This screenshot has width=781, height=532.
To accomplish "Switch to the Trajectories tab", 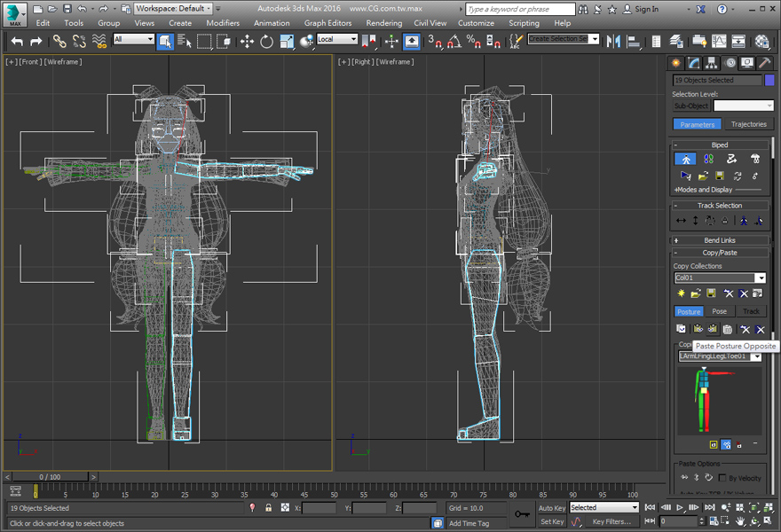I will point(749,124).
